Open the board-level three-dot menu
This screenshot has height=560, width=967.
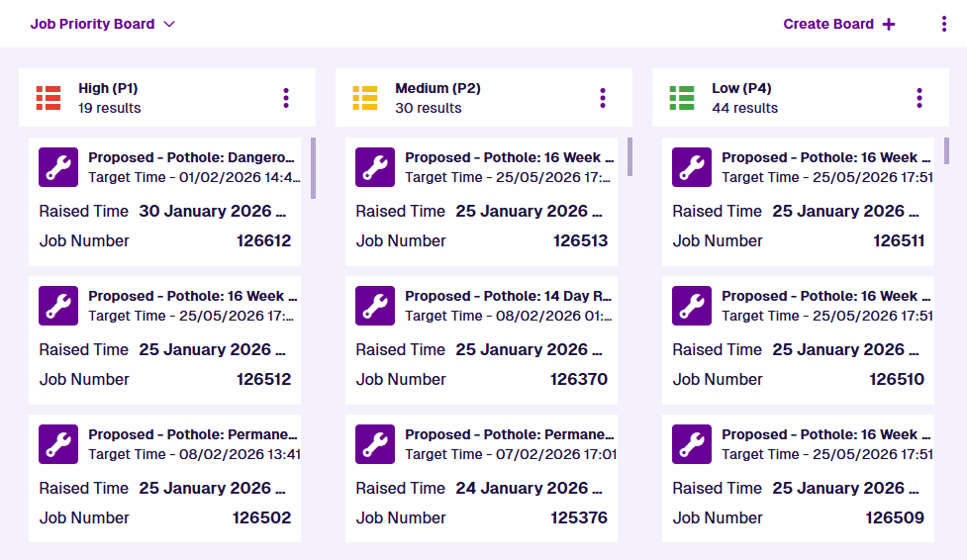(x=944, y=24)
